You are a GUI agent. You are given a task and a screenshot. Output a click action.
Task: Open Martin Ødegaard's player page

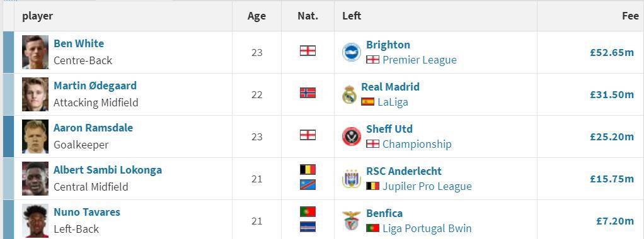pyautogui.click(x=95, y=86)
